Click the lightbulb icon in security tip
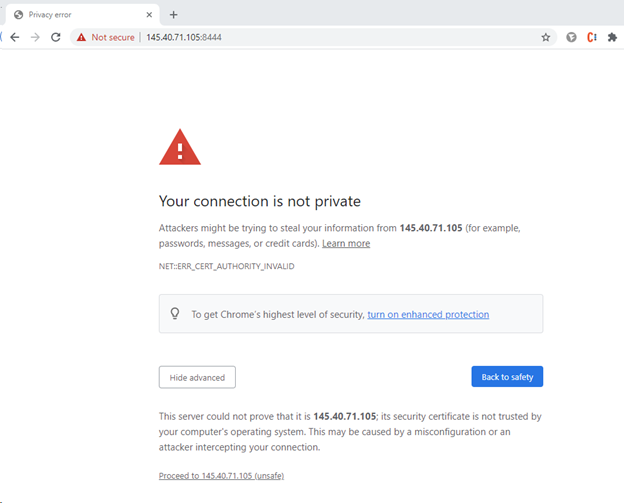Viewport: 624px width, 503px height. (x=175, y=314)
